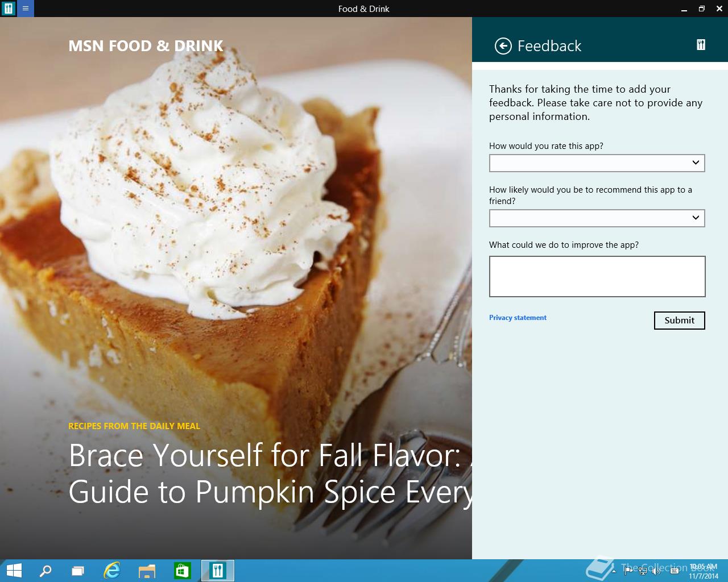Open the Pumpkin Spice guide headline
Screen dimensions: 728x582
(270, 473)
